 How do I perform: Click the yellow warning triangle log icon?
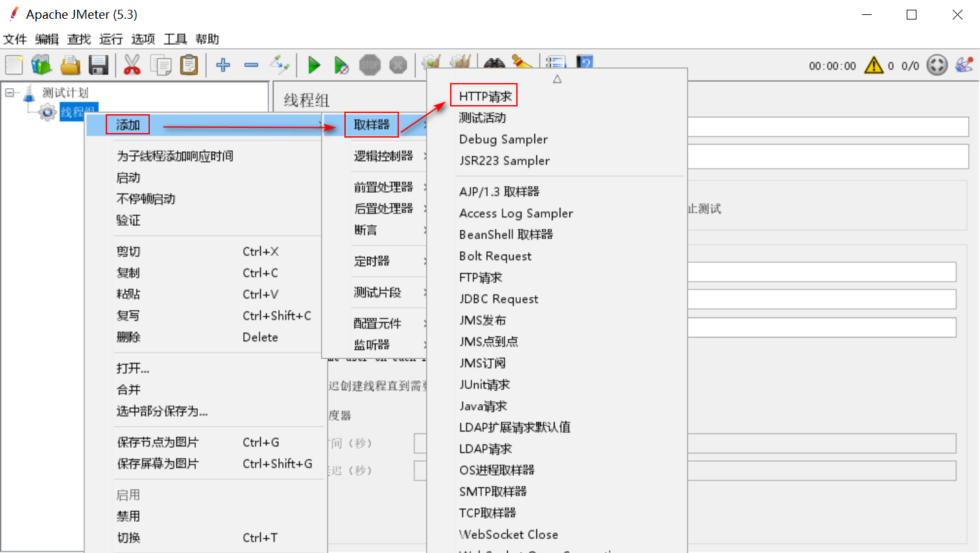tap(874, 65)
